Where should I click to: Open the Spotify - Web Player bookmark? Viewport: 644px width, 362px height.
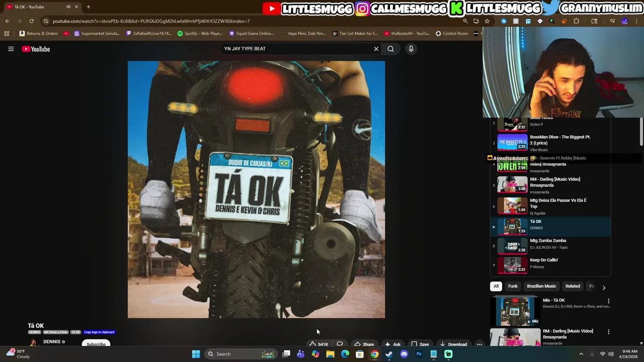200,34
